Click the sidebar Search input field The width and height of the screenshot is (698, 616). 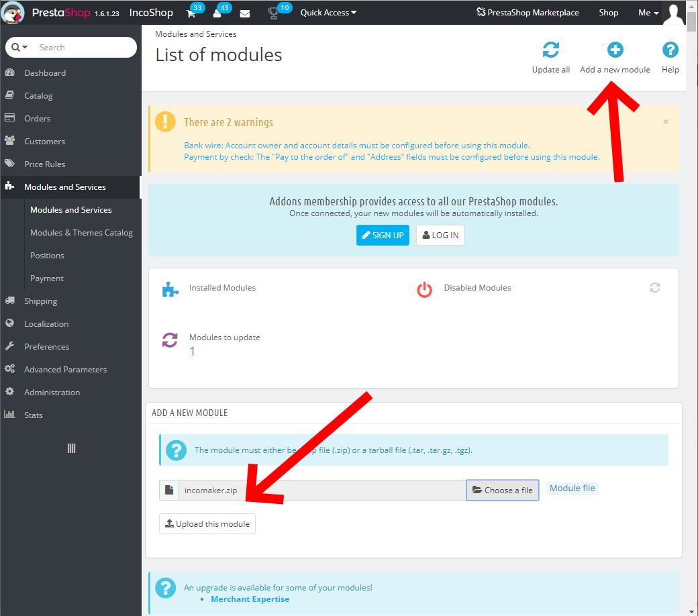84,48
